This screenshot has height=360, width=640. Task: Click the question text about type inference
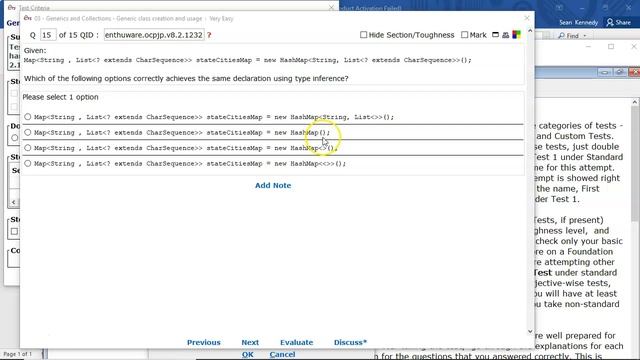pos(186,78)
